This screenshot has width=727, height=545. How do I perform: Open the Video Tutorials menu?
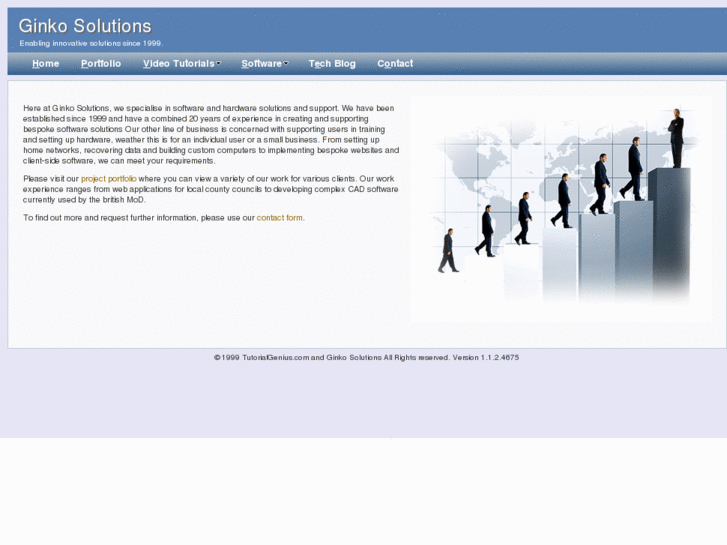tap(179, 64)
